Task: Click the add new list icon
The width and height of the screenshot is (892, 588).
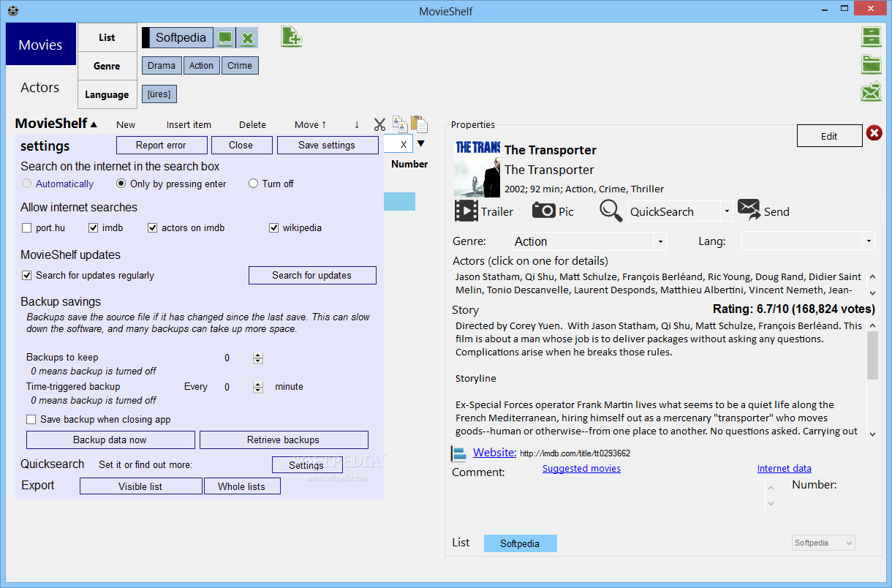Action: click(x=292, y=37)
